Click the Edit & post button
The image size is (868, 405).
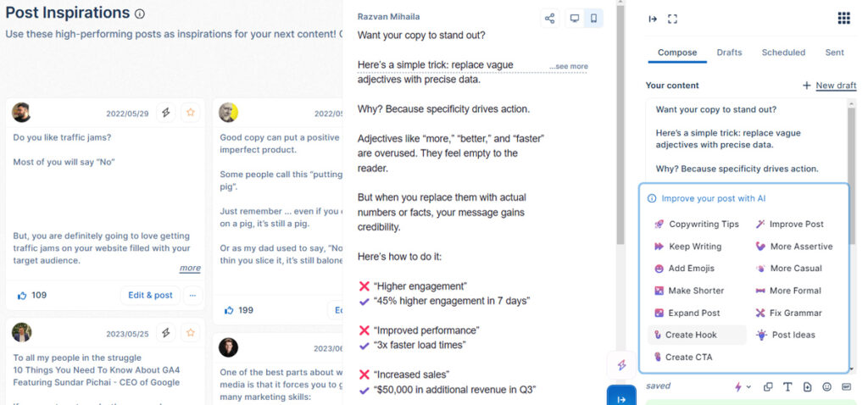pos(150,296)
